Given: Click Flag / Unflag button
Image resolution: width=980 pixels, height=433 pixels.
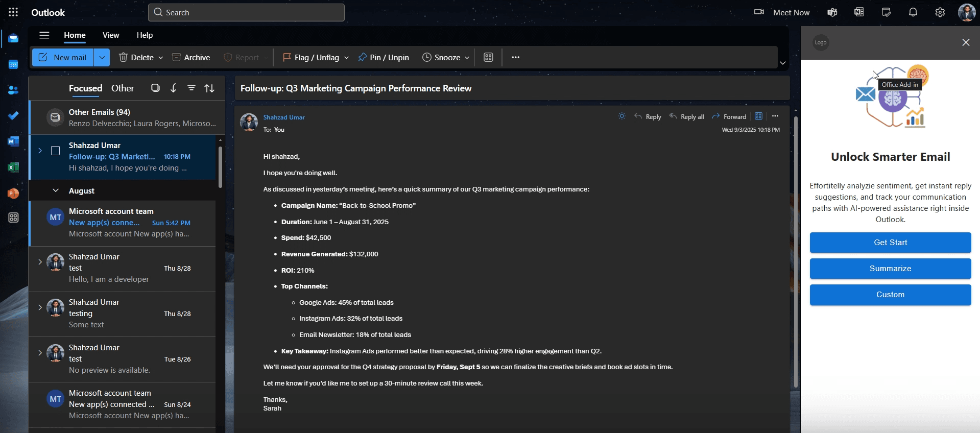Looking at the screenshot, I should point(310,57).
